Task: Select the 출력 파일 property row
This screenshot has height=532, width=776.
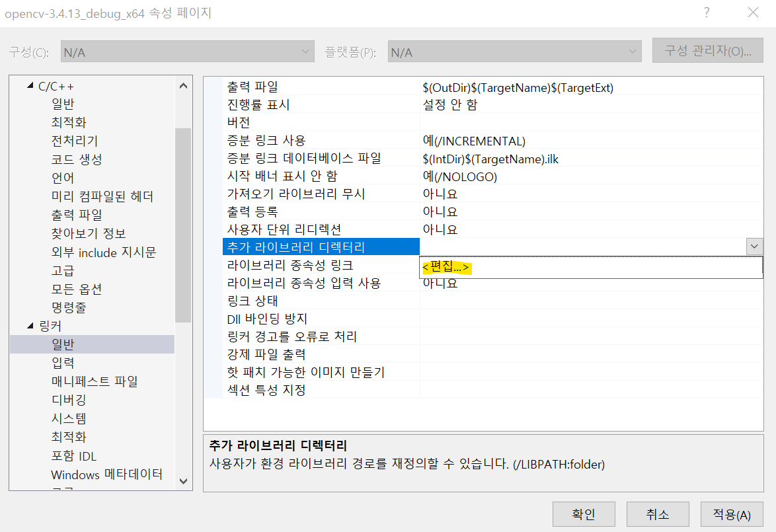Action: (x=252, y=87)
